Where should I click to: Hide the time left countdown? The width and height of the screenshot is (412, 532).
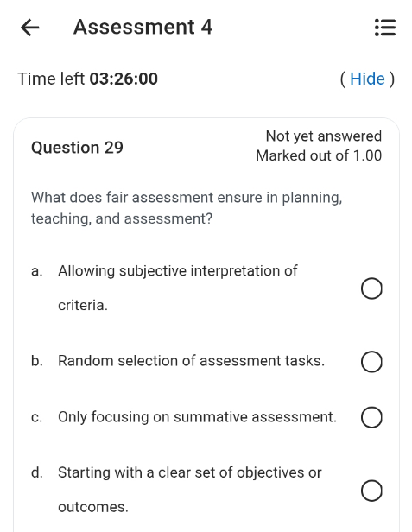click(x=367, y=79)
